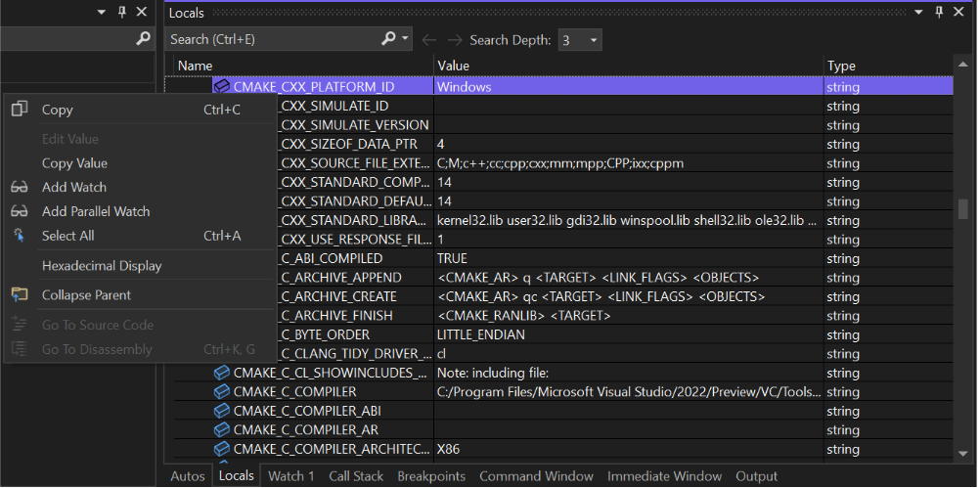Select the CMAKE_C_COMPILER_ABI row

pos(307,411)
